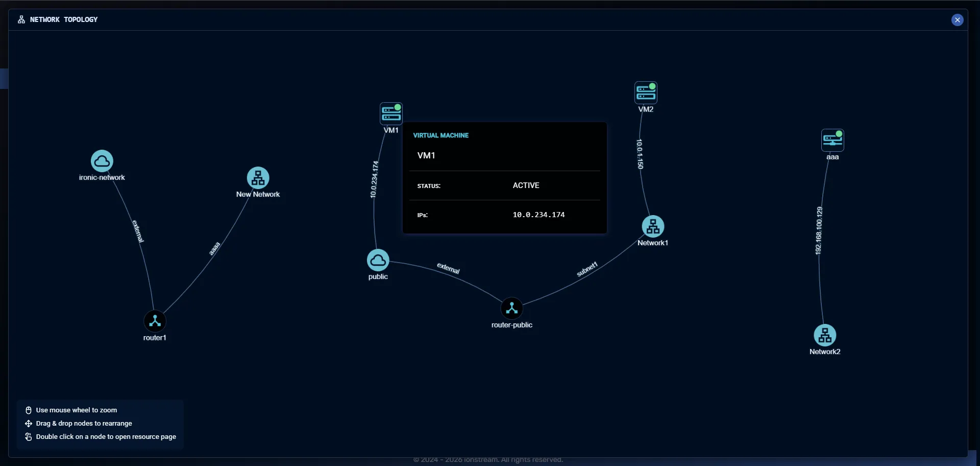Click the mouse wheel zoom hint icon
The height and width of the screenshot is (466, 980).
29,410
